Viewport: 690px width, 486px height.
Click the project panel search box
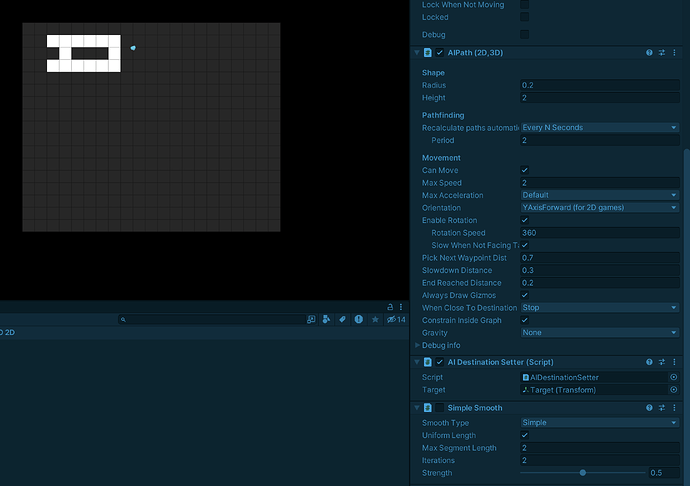211,320
